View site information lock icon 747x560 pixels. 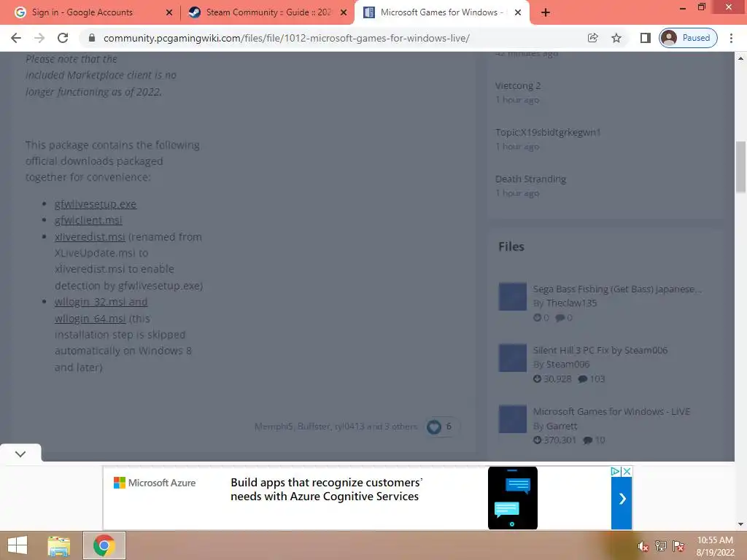pos(92,38)
